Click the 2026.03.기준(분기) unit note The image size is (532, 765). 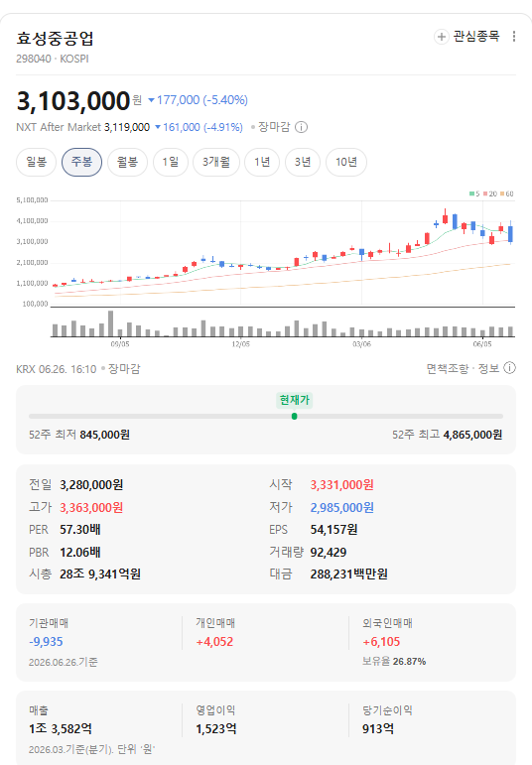(x=91, y=749)
